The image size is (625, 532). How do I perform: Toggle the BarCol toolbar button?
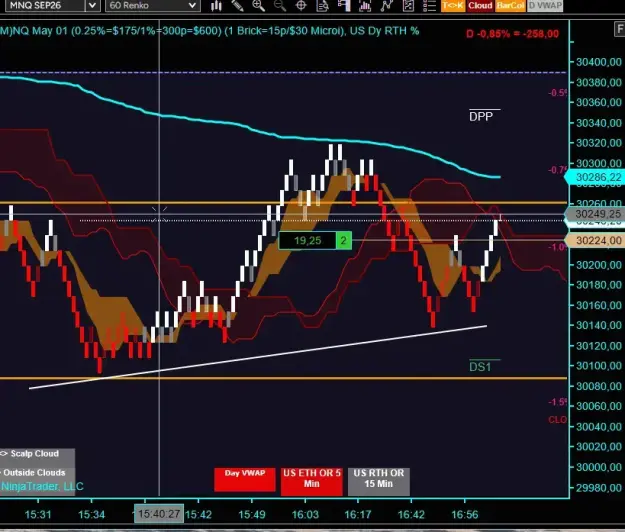coord(511,6)
